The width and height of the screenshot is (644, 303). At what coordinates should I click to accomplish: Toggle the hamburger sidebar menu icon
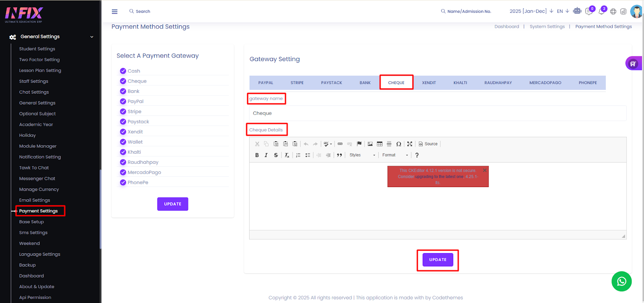click(x=115, y=12)
